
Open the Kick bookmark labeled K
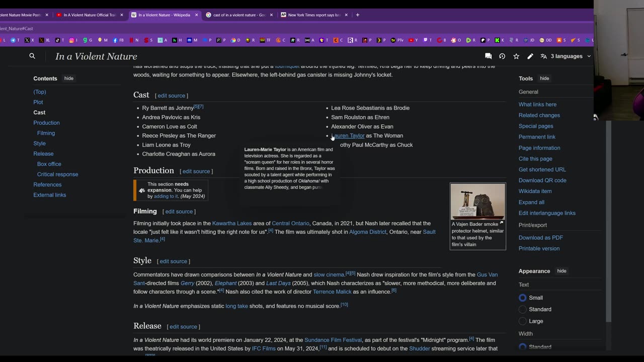click(x=500, y=40)
